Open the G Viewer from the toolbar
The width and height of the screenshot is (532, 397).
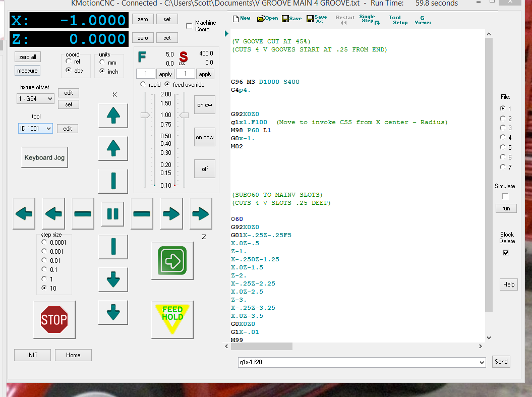(x=423, y=20)
